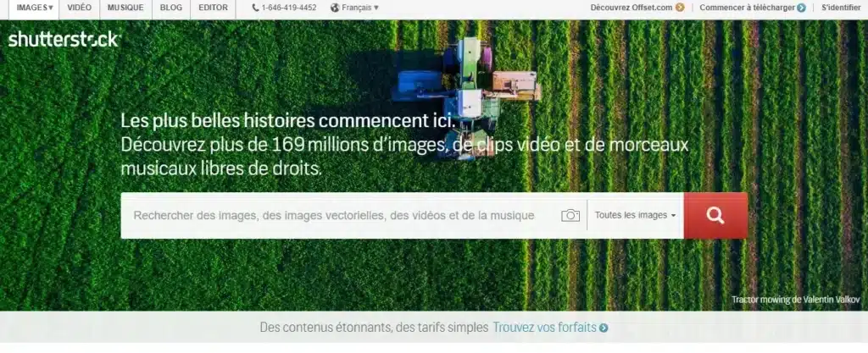Click the 'Des contenus étonnants, des tarifs simples' text
The image size is (868, 353).
[x=374, y=328]
